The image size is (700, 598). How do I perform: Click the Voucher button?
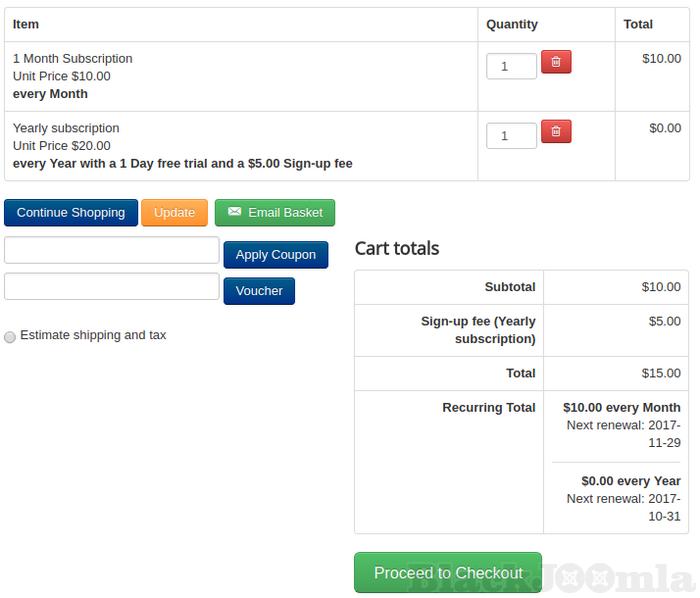259,291
